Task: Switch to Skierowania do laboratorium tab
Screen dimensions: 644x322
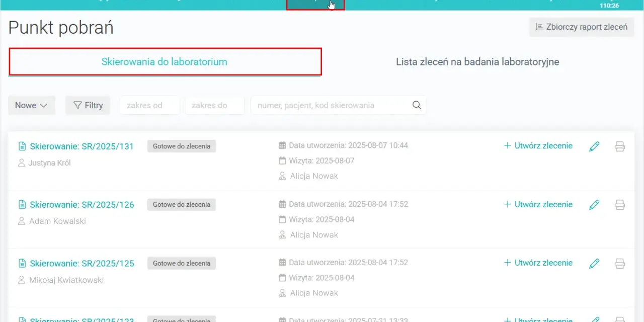Action: [165, 62]
